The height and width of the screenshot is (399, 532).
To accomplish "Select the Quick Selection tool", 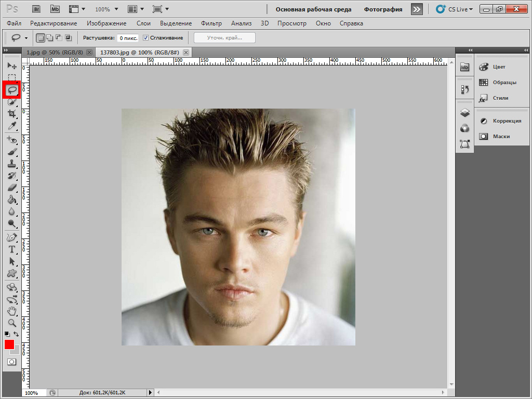I will click(x=12, y=102).
